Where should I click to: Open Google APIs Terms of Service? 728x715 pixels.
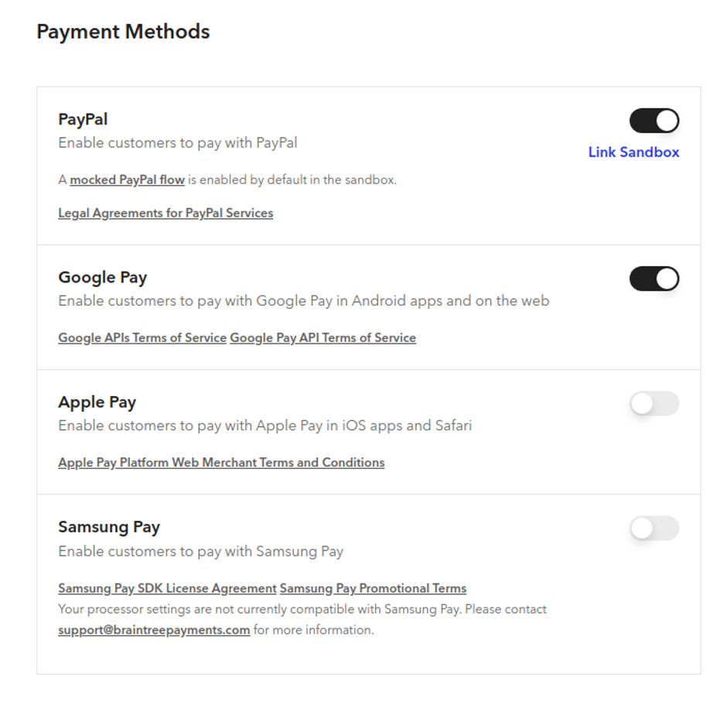(142, 338)
